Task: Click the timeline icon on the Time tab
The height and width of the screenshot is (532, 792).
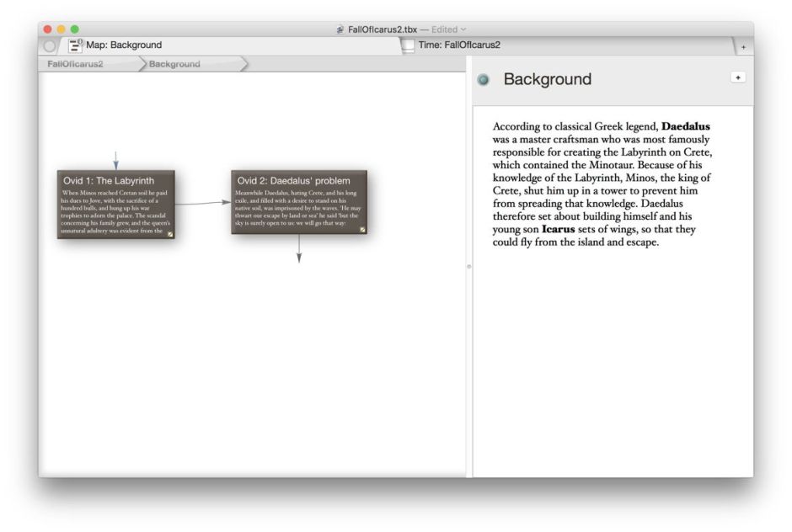Action: [x=409, y=46]
